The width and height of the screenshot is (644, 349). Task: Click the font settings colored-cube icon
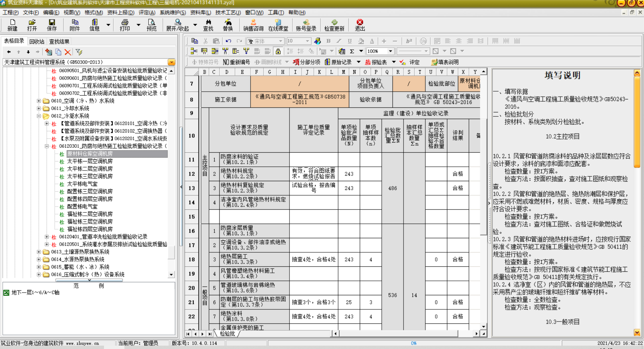[x=317, y=41]
